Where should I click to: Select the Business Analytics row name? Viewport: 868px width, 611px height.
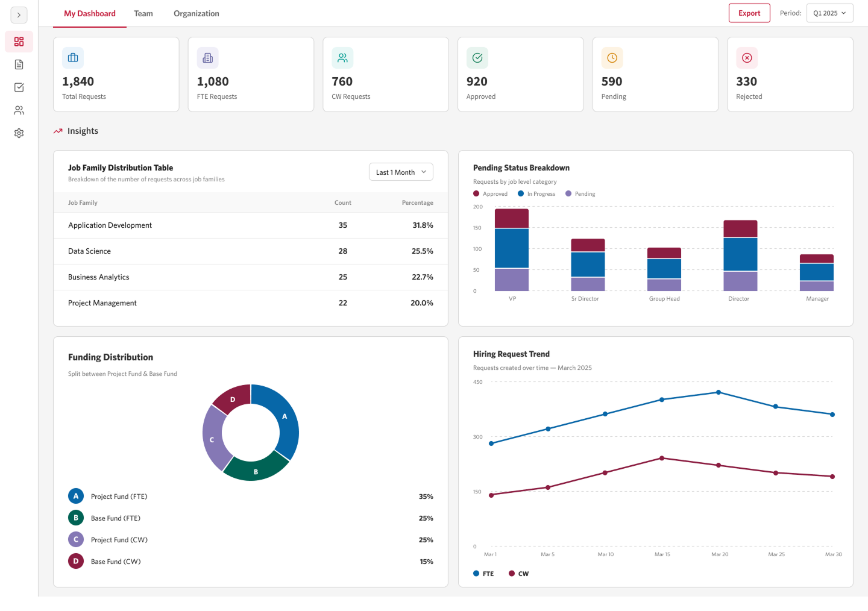(99, 277)
